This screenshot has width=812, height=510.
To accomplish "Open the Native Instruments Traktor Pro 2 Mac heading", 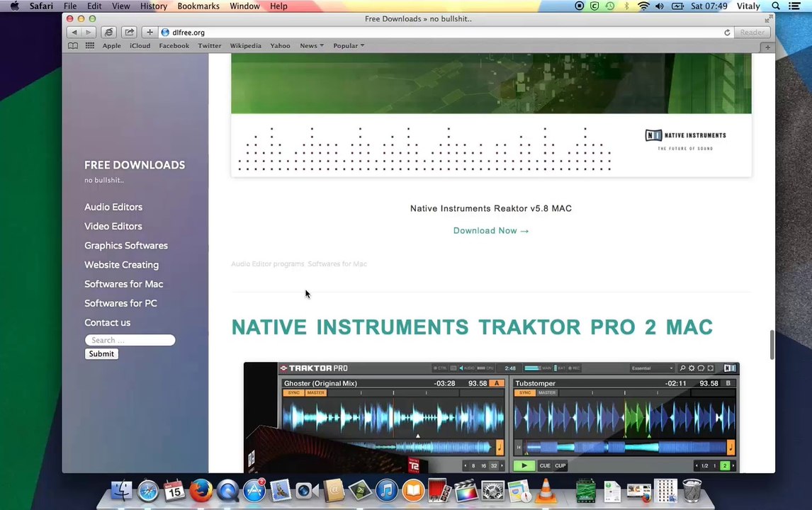I will pos(472,327).
